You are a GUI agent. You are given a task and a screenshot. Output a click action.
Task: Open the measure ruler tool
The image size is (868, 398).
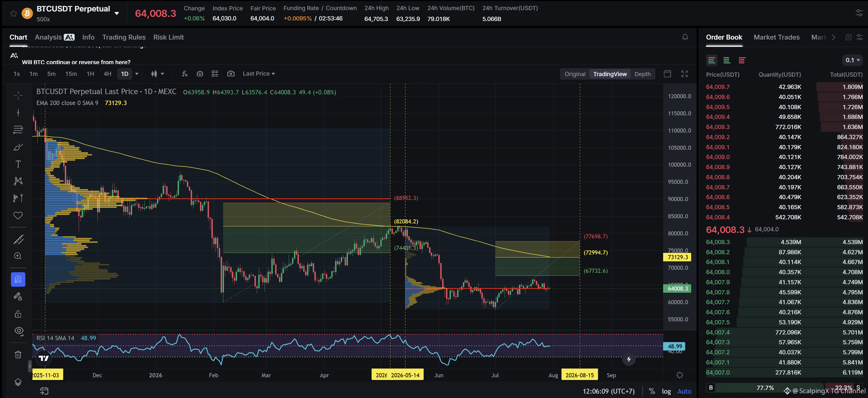coord(18,240)
